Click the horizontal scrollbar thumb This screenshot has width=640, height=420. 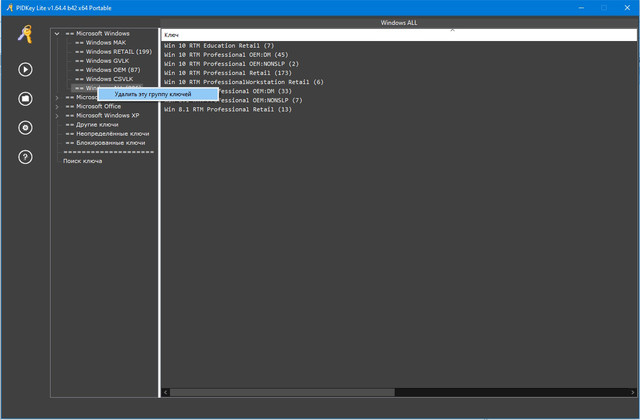click(282, 392)
